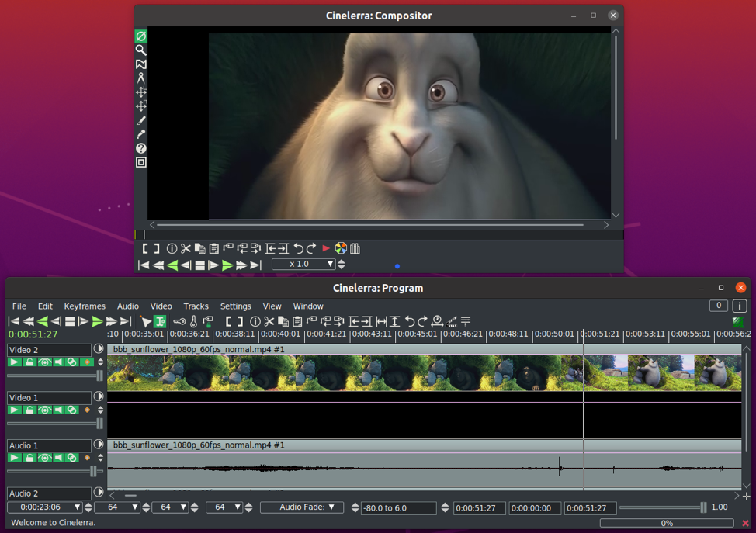The height and width of the screenshot is (533, 756).
Task: Click the color wheel icon in Compositor
Action: point(341,249)
